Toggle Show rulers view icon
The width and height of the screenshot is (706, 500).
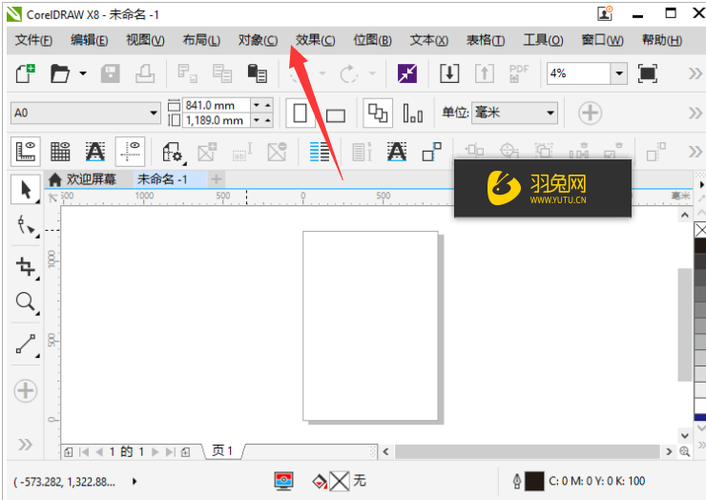(x=26, y=152)
